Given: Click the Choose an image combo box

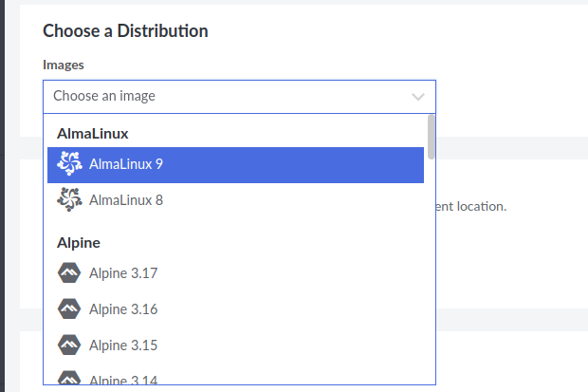Looking at the screenshot, I should [239, 97].
